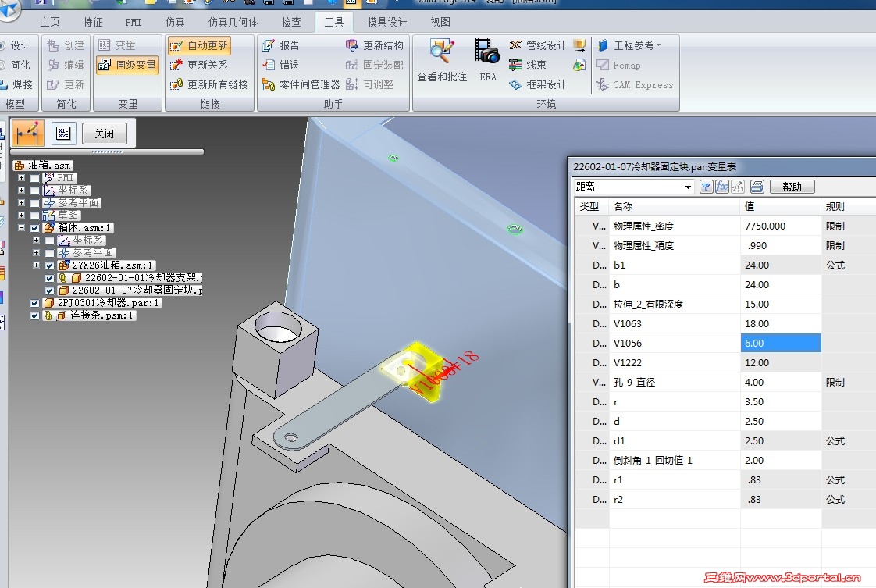Image resolution: width=876 pixels, height=588 pixels.
Task: Click the filter icon in 变量表
Action: (x=706, y=187)
